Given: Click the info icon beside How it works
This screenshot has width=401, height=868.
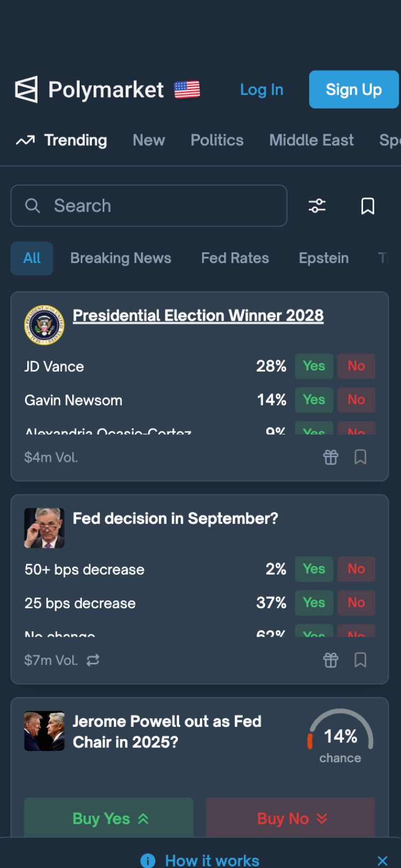Looking at the screenshot, I should (148, 861).
